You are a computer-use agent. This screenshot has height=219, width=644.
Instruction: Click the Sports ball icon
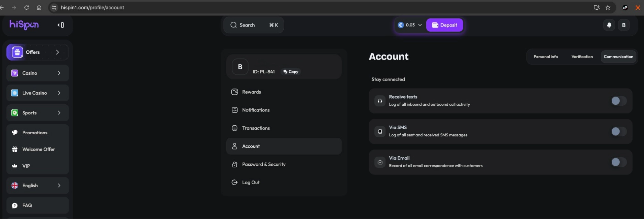15,113
